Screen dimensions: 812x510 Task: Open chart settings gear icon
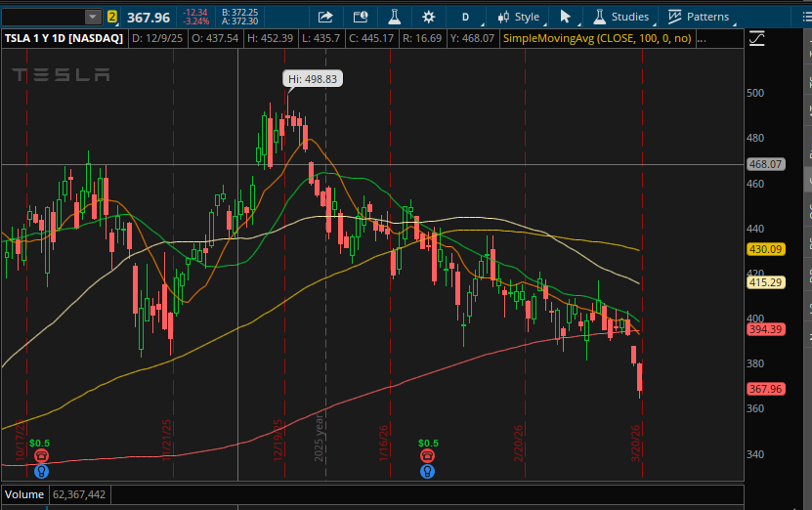coord(428,17)
